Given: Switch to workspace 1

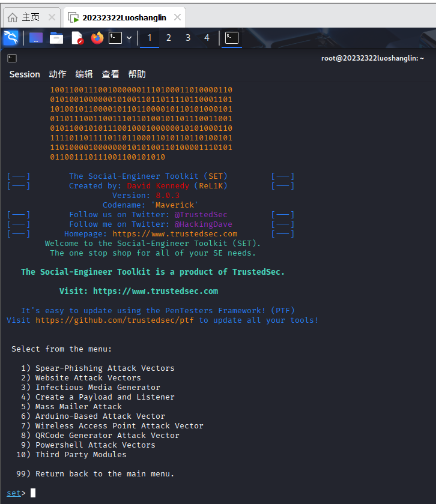Looking at the screenshot, I should pyautogui.click(x=150, y=38).
